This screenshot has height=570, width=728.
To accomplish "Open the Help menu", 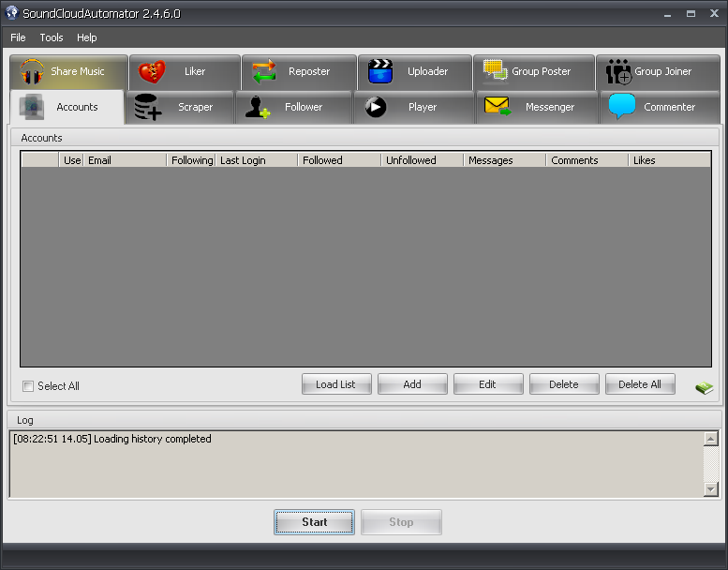I will [87, 37].
